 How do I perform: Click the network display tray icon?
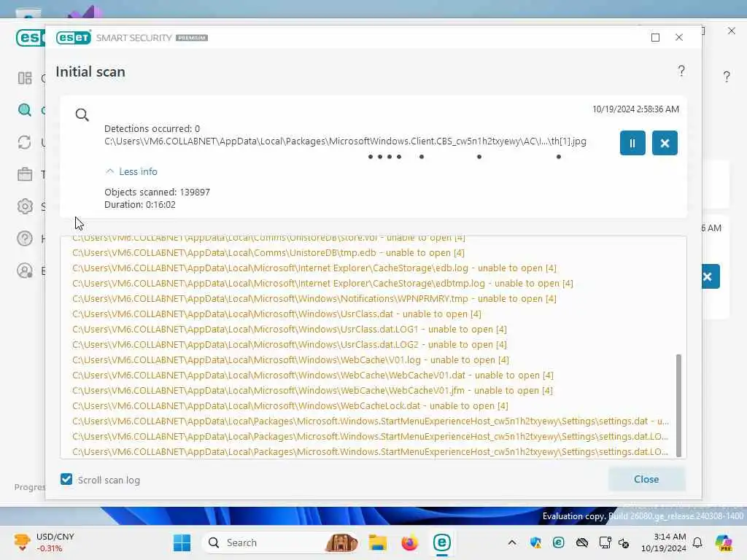[605, 542]
